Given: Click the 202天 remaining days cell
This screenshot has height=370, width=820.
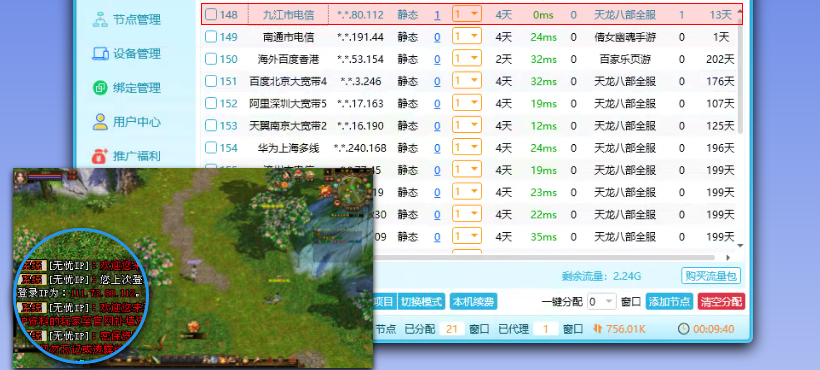Looking at the screenshot, I should click(x=720, y=60).
